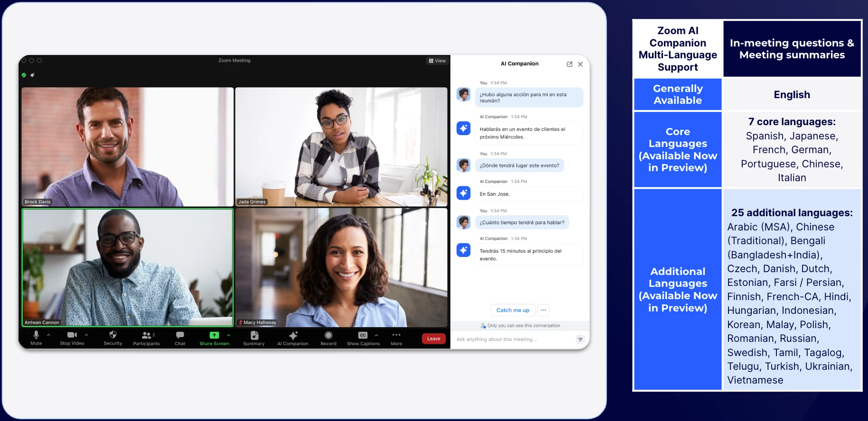Click the green Share Screen button
The width and height of the screenshot is (868, 421).
(215, 338)
